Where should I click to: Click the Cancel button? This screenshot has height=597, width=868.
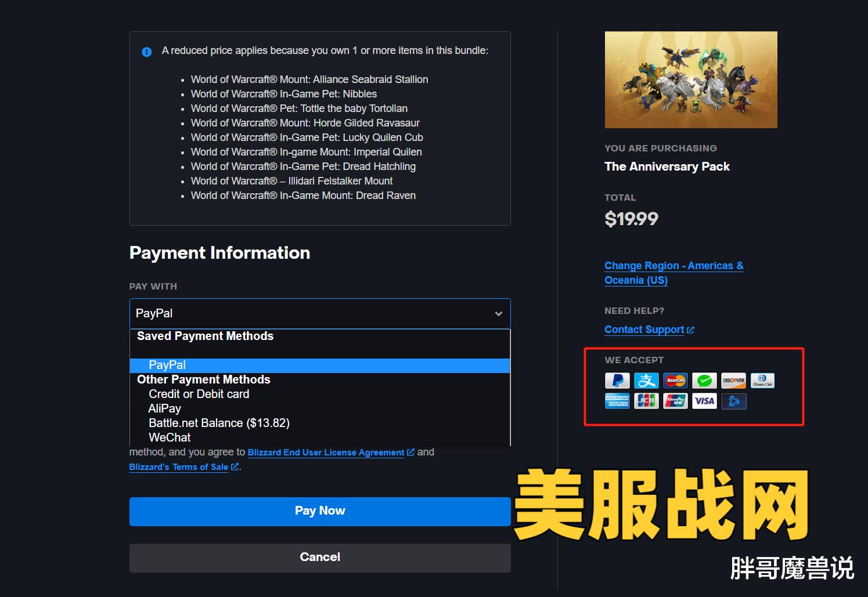(320, 558)
